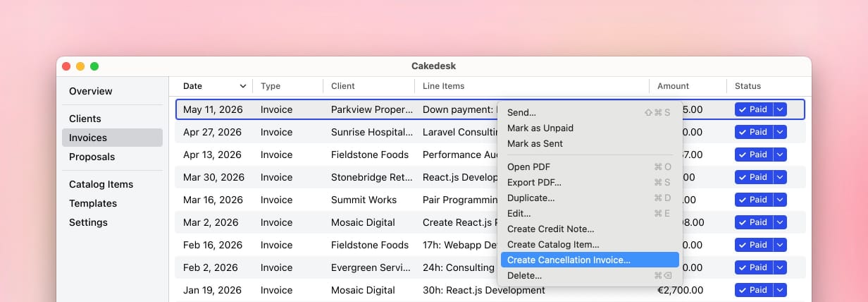The height and width of the screenshot is (302, 868).
Task: Select the Parkview Proper… client cell
Action: [372, 109]
